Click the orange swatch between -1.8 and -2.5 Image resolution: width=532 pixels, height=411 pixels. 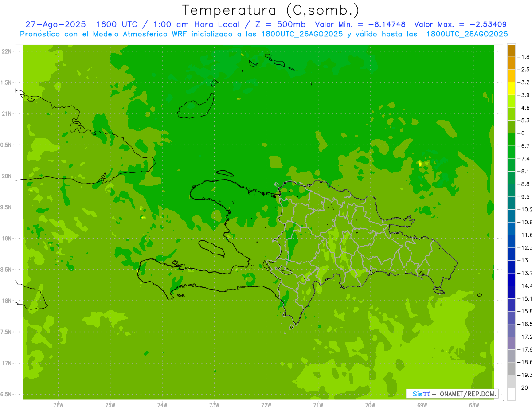[511, 63]
